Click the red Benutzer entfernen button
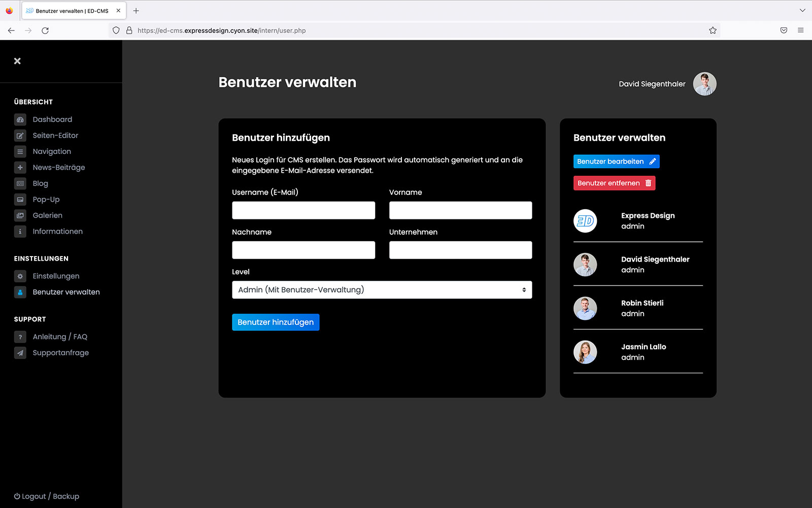 tap(614, 183)
